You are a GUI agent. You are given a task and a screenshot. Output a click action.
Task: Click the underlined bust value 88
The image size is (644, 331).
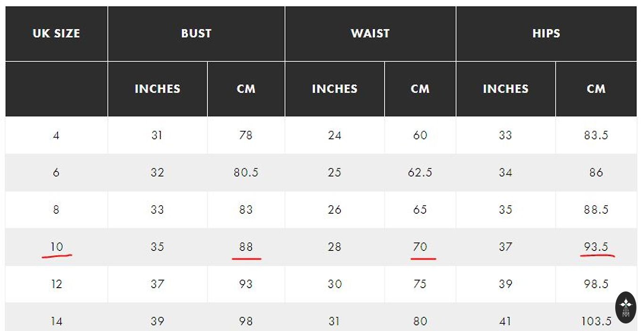pos(246,247)
